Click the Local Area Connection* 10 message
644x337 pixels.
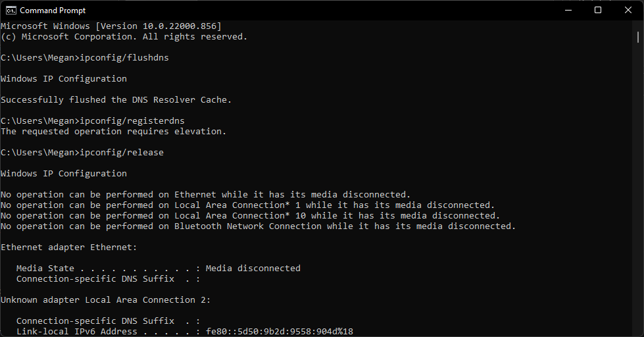click(x=250, y=216)
